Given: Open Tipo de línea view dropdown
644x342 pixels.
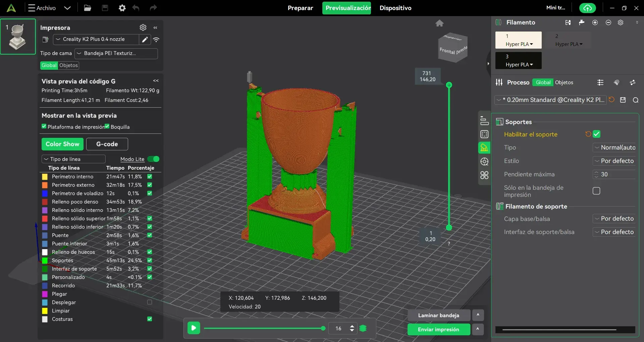Looking at the screenshot, I should point(73,159).
